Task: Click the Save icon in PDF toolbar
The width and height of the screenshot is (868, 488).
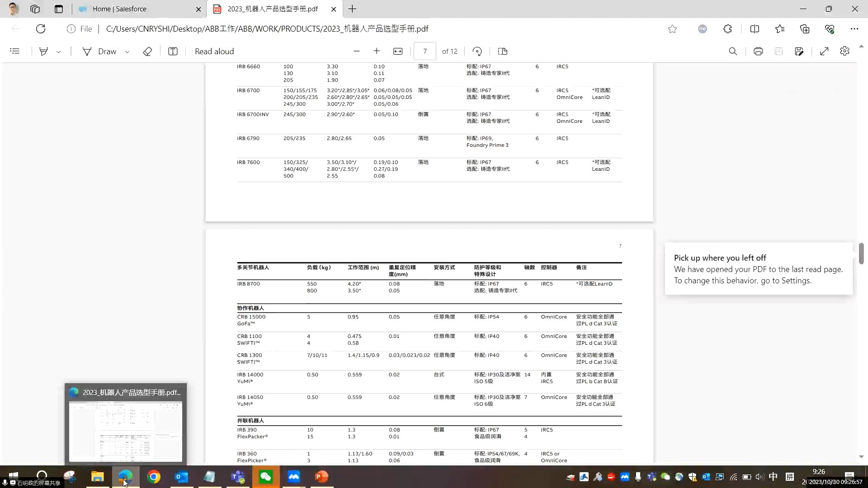Action: pyautogui.click(x=778, y=52)
